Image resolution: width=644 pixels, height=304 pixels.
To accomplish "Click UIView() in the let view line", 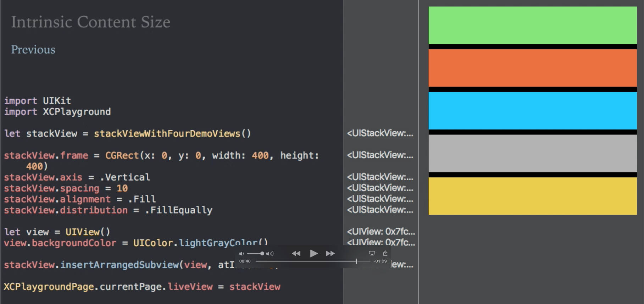I will tap(88, 232).
